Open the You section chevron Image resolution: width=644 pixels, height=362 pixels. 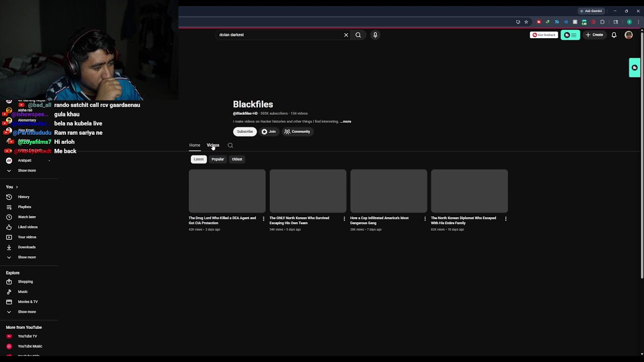[17, 187]
